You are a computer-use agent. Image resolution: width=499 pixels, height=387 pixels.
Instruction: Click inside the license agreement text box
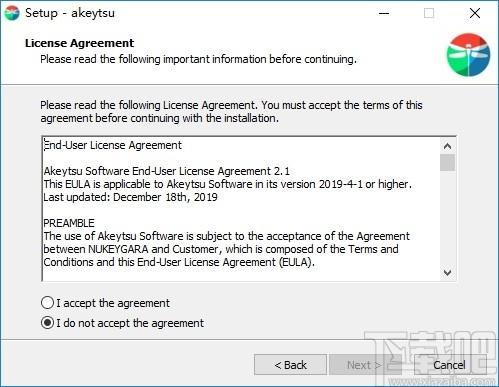(x=241, y=209)
